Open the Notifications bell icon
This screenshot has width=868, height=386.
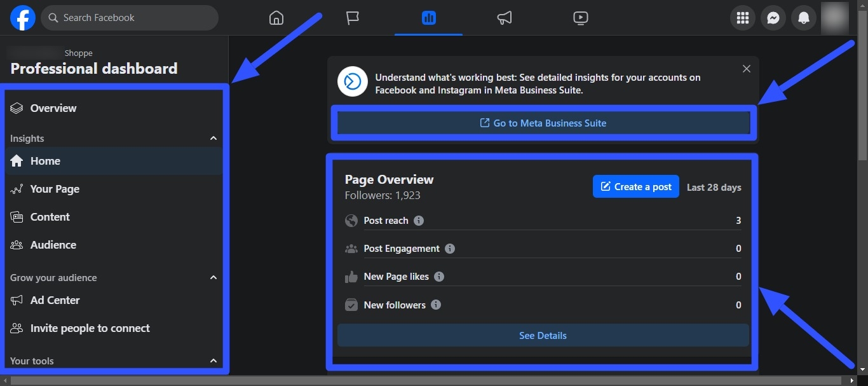pyautogui.click(x=803, y=18)
